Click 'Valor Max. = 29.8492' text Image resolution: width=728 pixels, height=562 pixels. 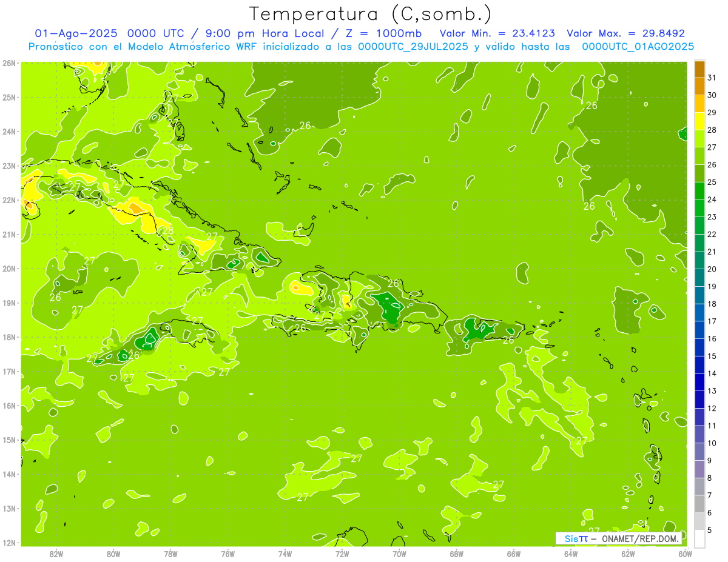point(626,33)
